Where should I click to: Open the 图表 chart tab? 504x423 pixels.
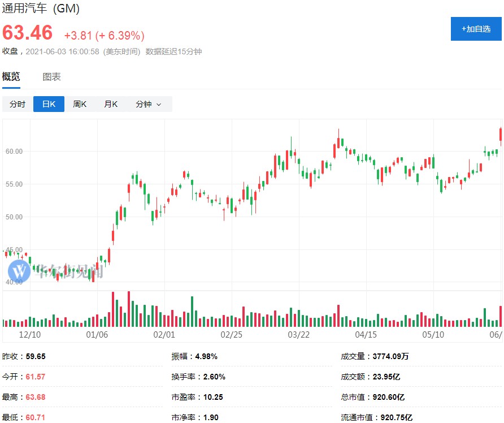(x=52, y=77)
